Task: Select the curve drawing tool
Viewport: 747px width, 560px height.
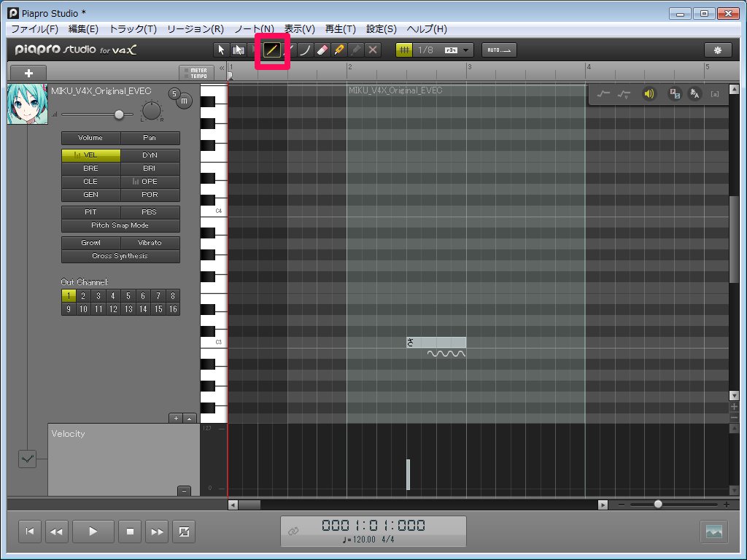Action: point(306,50)
